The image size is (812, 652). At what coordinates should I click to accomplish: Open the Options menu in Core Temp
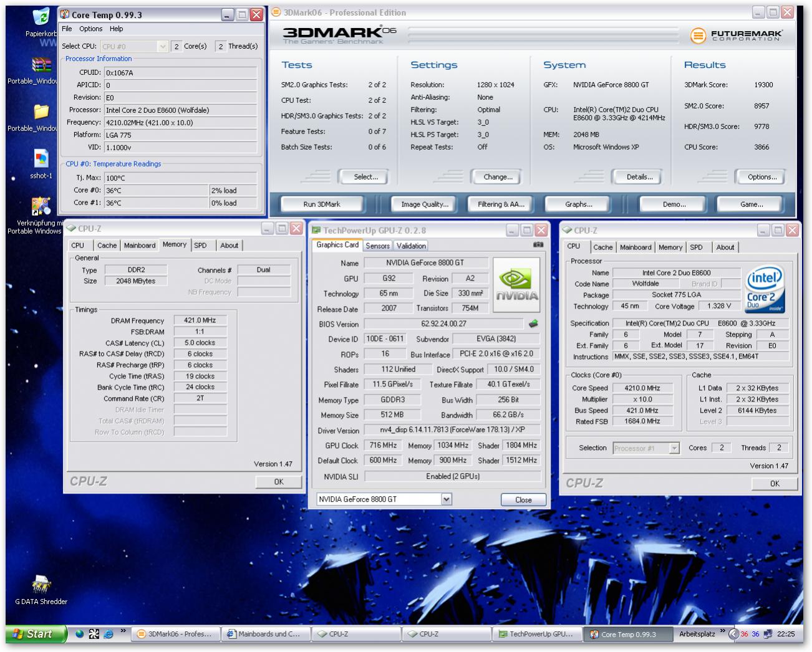pyautogui.click(x=90, y=29)
